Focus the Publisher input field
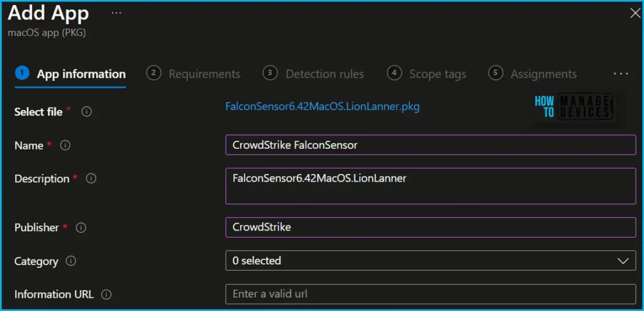The height and width of the screenshot is (311, 644). [430, 227]
